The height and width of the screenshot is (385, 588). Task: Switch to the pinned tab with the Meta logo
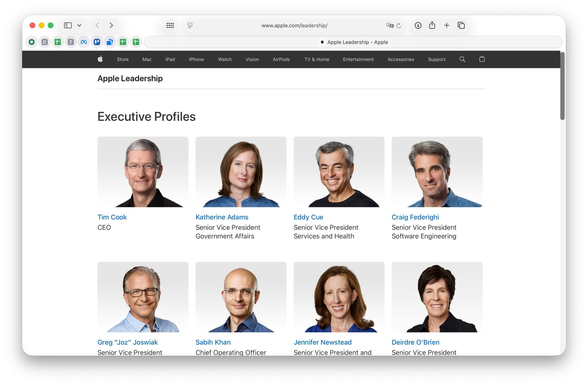coord(84,42)
